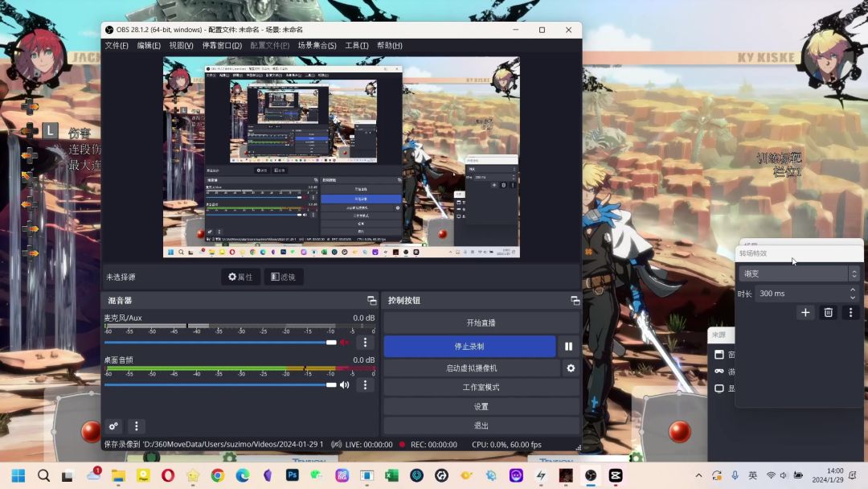
Task: Expand hidden system tray icons chevron
Action: coord(698,475)
